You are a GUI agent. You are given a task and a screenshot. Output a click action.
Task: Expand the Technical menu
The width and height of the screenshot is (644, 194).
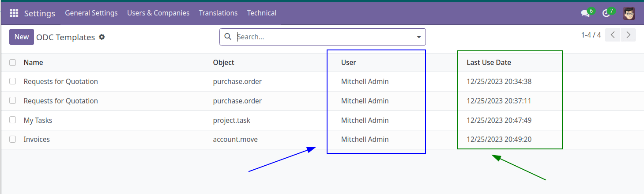261,13
